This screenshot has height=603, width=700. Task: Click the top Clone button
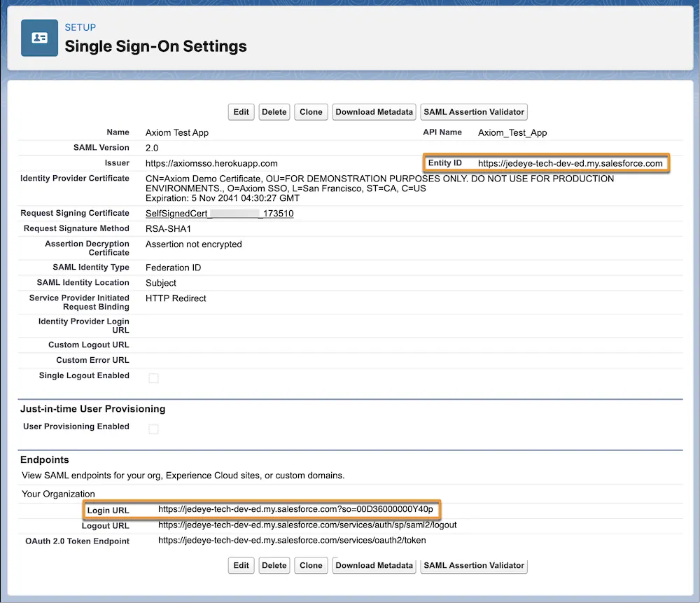(311, 112)
